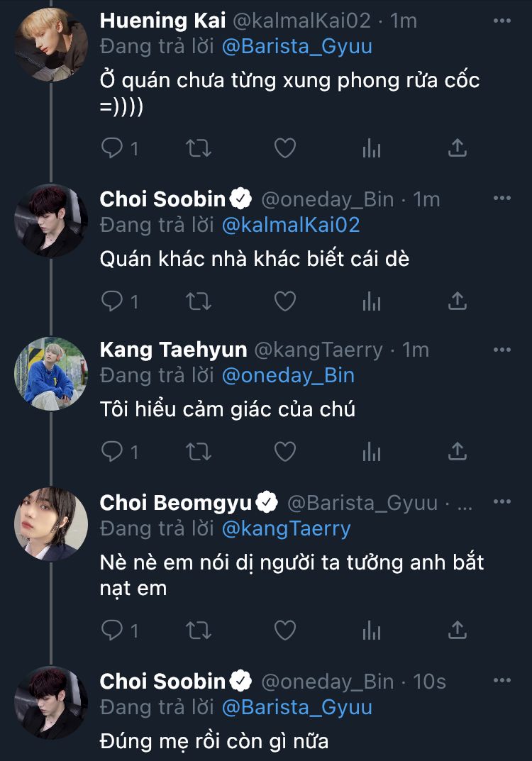This screenshot has height=761, width=532.
Task: Open more options on Kang Taehyun's tweet
Action: [501, 350]
